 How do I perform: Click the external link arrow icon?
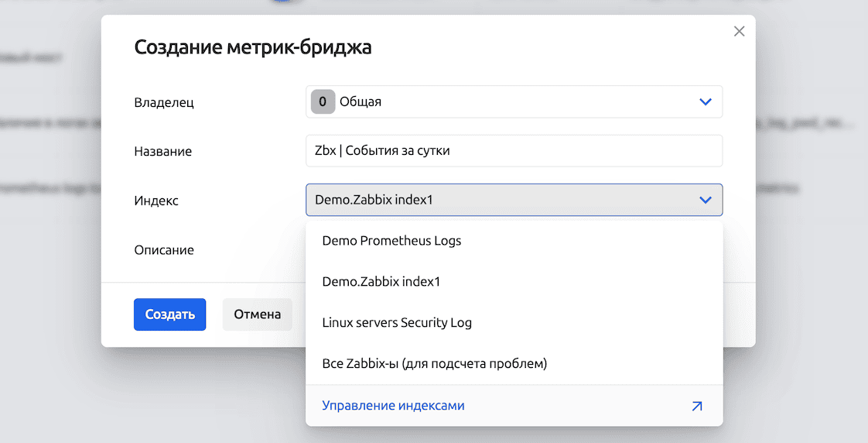[697, 406]
